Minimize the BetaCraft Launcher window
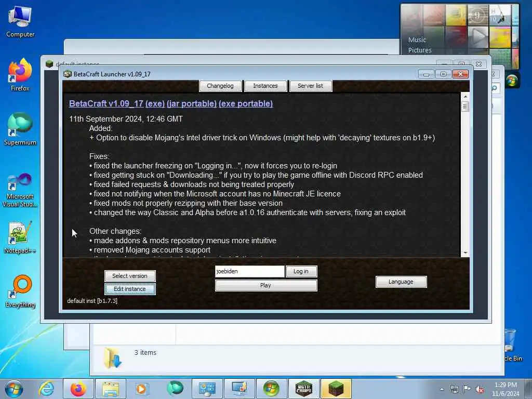This screenshot has height=399, width=532. tap(426, 74)
